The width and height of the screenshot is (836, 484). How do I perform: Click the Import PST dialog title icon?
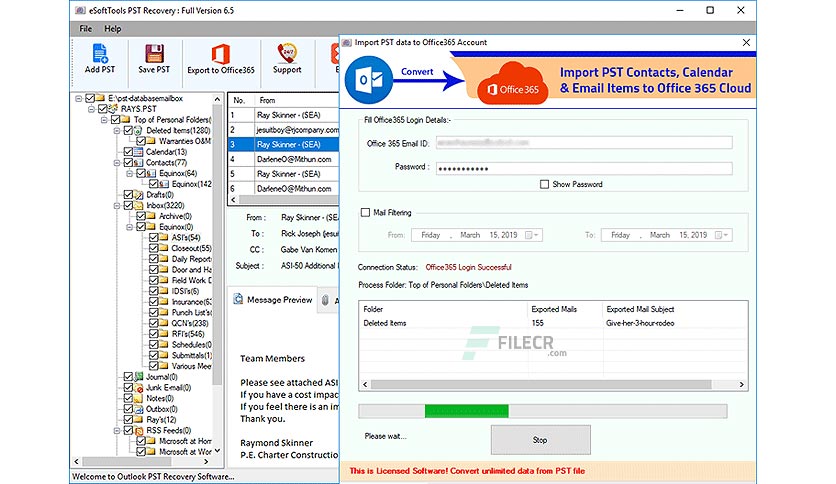click(347, 42)
